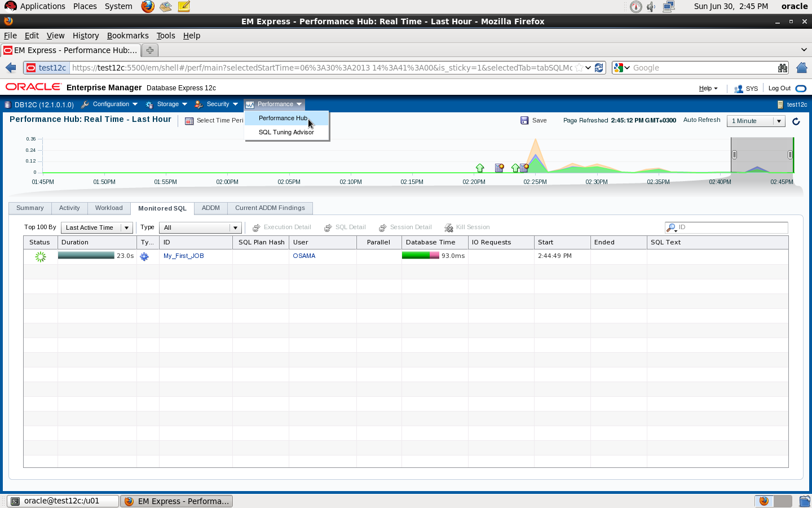Click the ID search magnifier icon
This screenshot has width=812, height=508.
click(671, 227)
